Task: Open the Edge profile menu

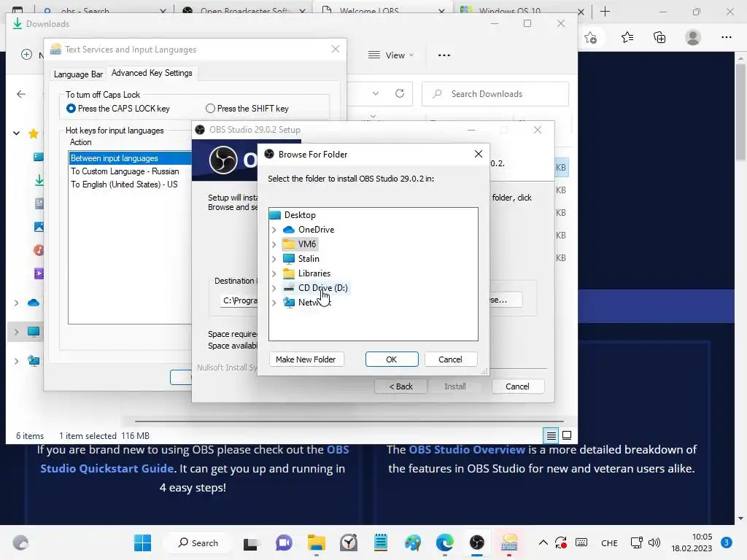Action: 693,37
